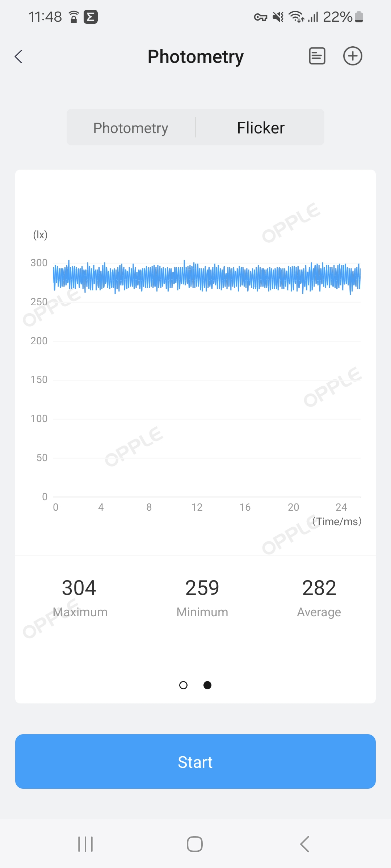Tap the Maximum value 304
Image resolution: width=391 pixels, height=868 pixels.
click(79, 588)
